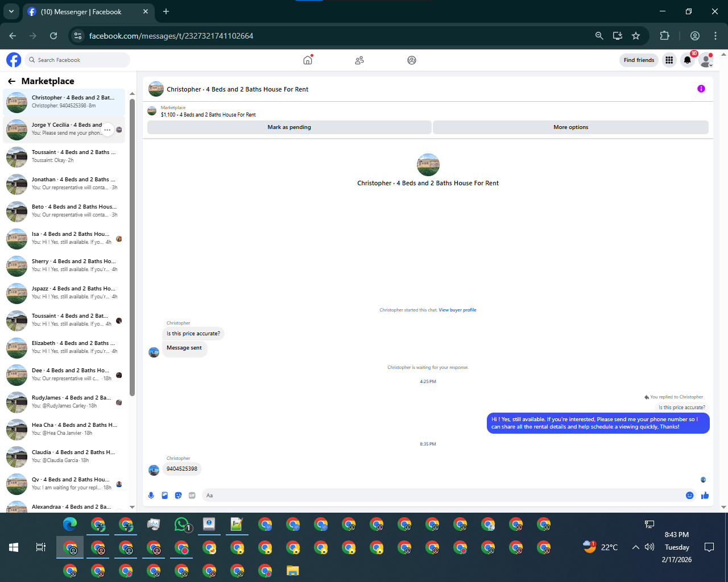Attach a file with photo icon
728x582 pixels.
[165, 496]
